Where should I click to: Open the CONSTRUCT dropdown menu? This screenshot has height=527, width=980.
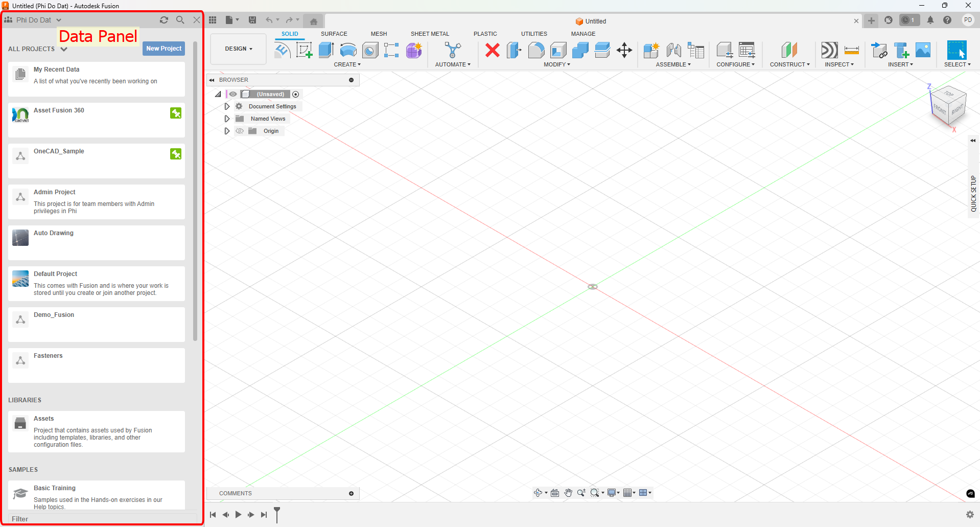click(x=790, y=64)
